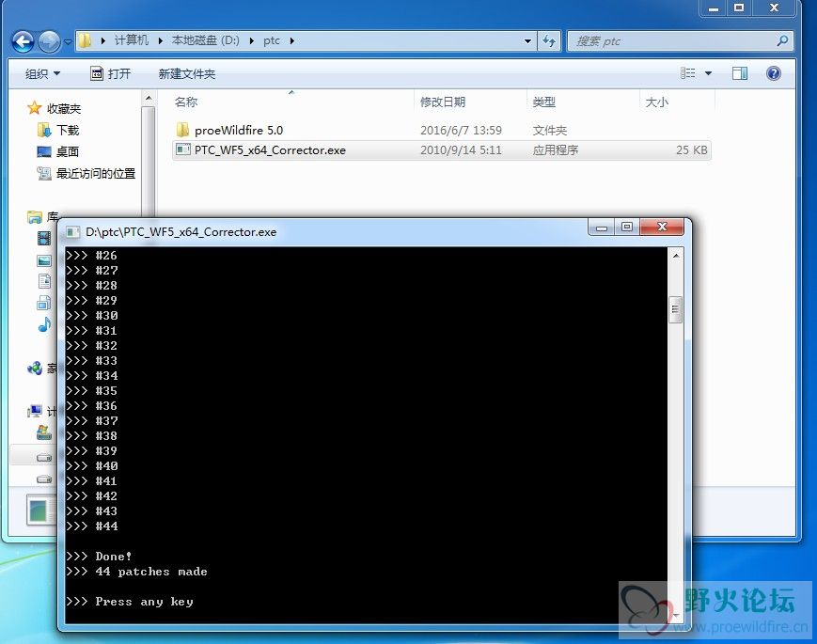
Task: Toggle the preview pane icon
Action: coord(739,73)
